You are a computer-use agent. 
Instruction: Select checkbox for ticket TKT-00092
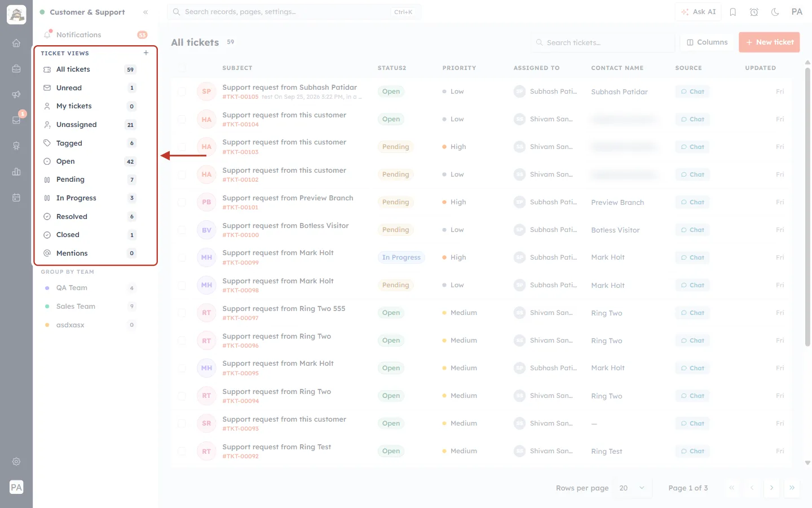pyautogui.click(x=182, y=451)
